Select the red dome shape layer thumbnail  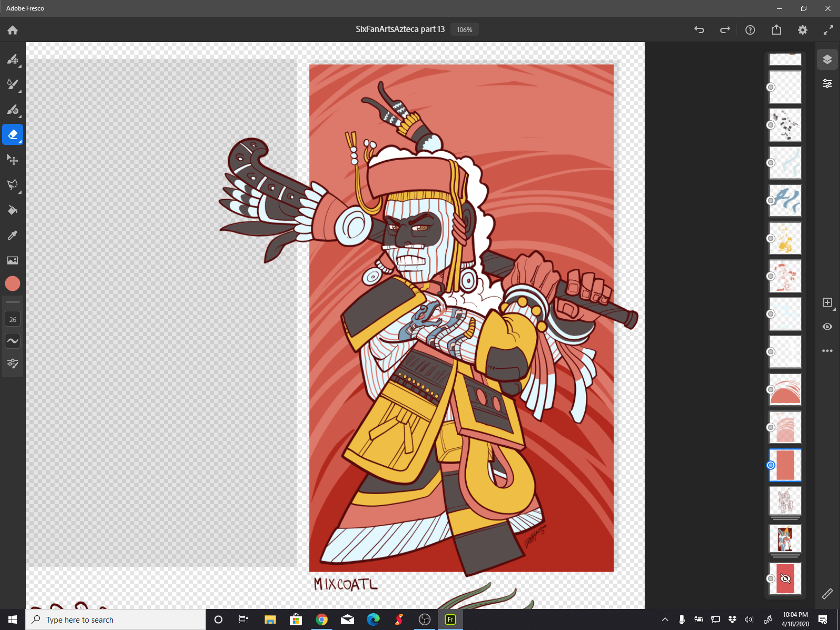click(x=785, y=390)
